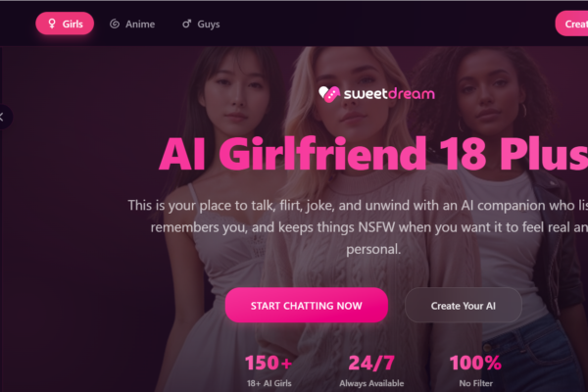This screenshot has width=588, height=392.
Task: Click the female symbol icon in Girls tab
Action: point(52,24)
